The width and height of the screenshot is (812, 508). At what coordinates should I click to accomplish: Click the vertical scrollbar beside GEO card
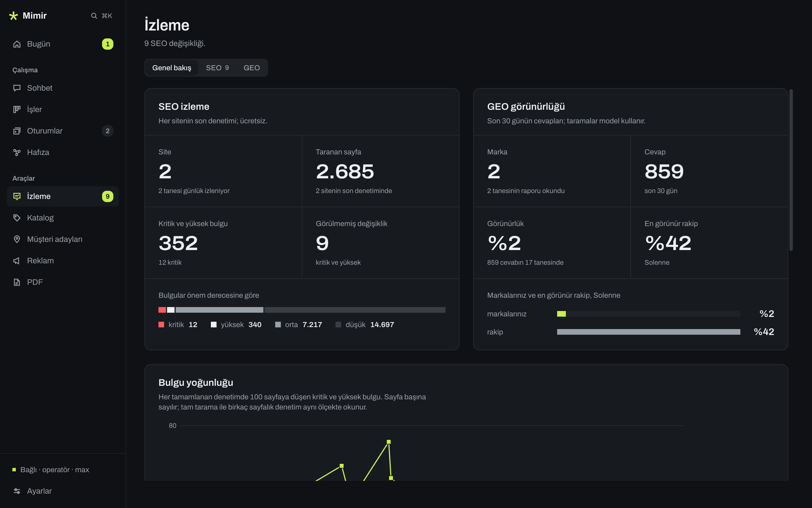[791, 170]
